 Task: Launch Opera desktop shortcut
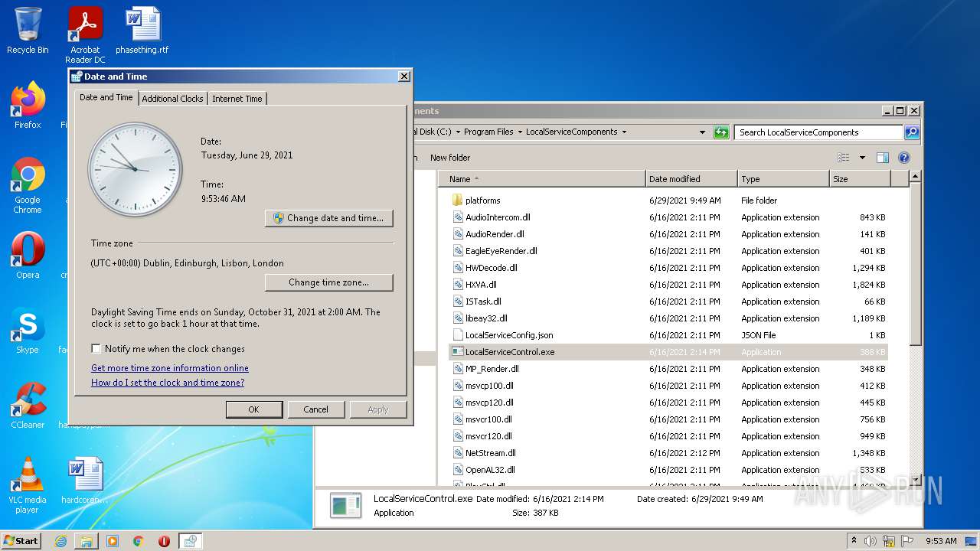[28, 256]
